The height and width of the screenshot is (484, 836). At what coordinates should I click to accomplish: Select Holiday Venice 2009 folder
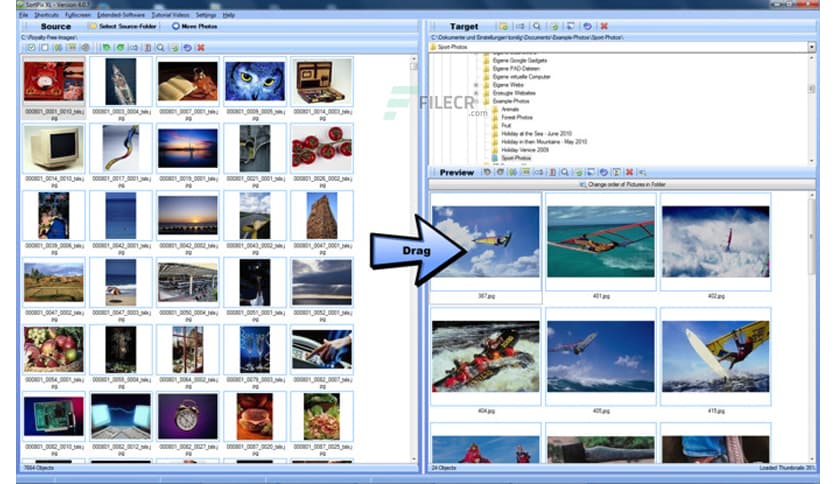(x=525, y=150)
